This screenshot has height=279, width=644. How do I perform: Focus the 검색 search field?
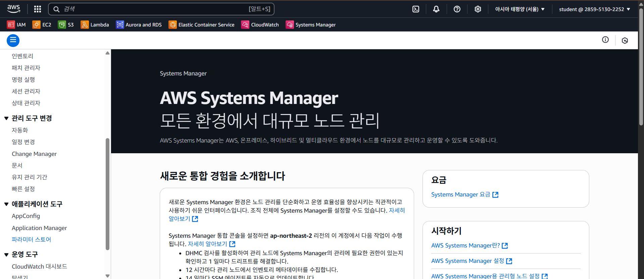pyautogui.click(x=161, y=9)
